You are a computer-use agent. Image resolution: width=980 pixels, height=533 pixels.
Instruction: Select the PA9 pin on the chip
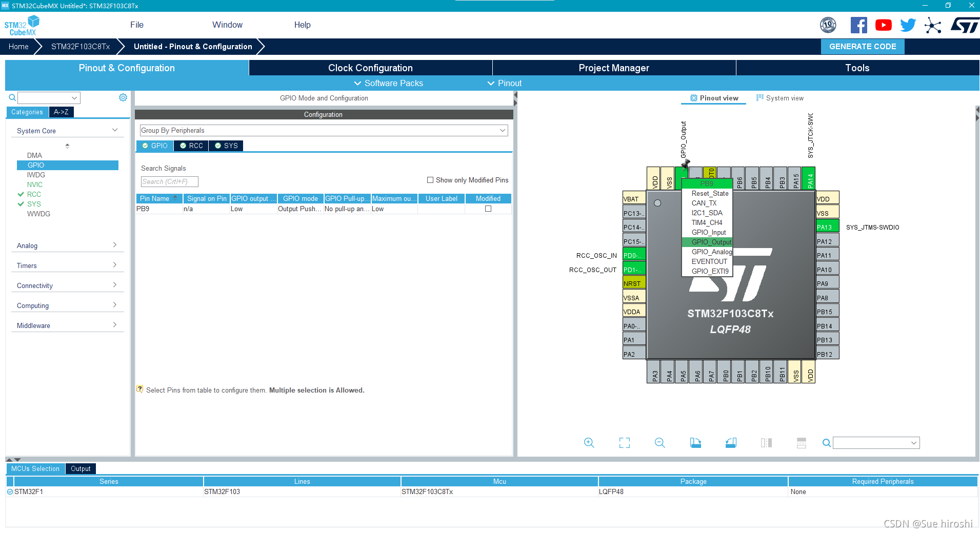pos(827,283)
